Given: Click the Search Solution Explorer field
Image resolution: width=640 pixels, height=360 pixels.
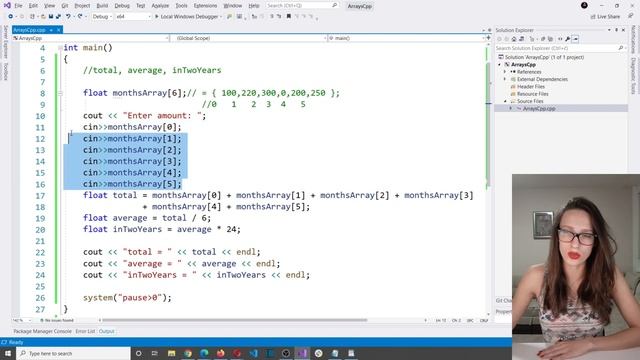Looking at the screenshot, I should (560, 48).
